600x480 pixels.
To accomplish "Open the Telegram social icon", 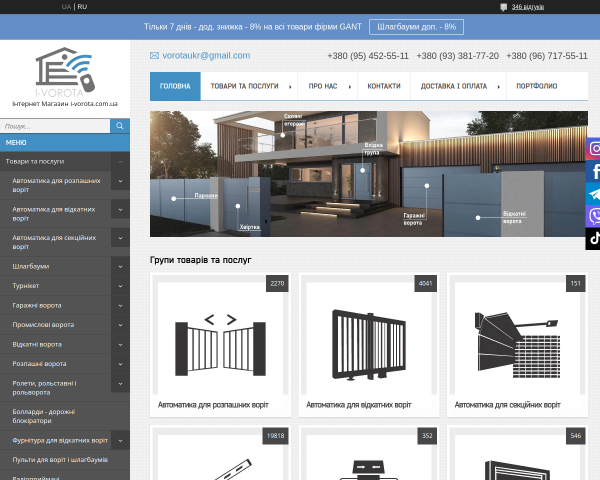I will (x=593, y=194).
